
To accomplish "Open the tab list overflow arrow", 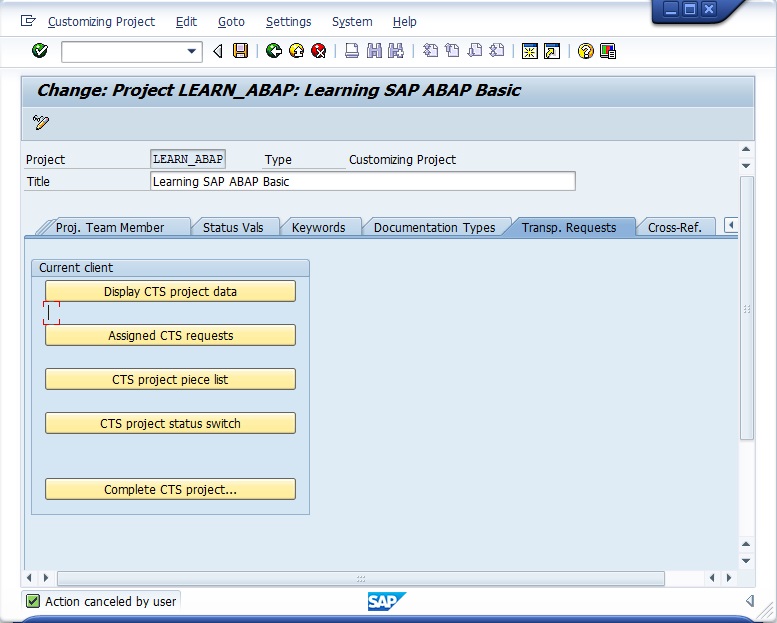I will (x=731, y=226).
